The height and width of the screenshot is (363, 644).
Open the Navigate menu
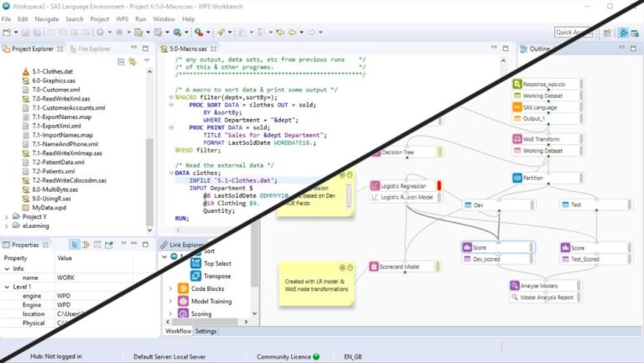pyautogui.click(x=46, y=19)
